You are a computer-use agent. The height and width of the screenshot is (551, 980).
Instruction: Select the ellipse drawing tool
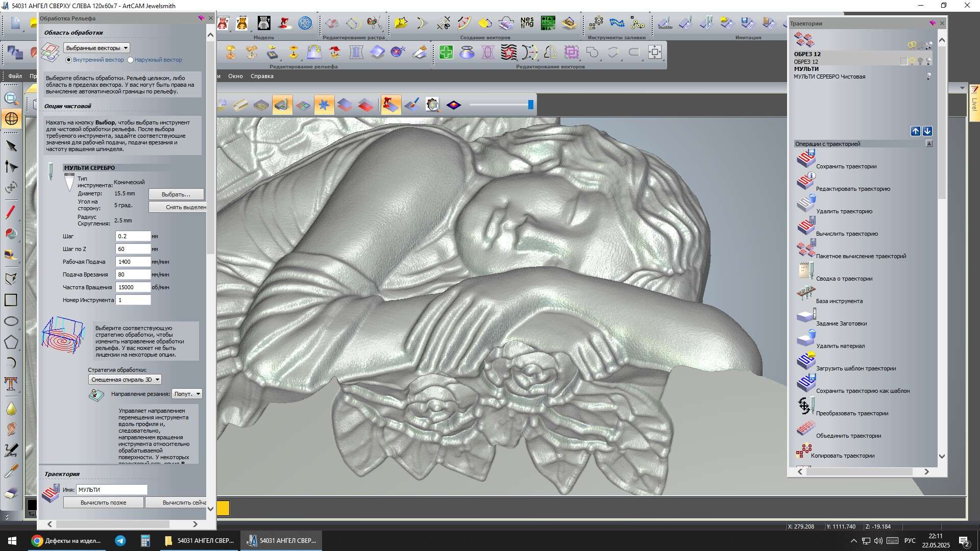[x=11, y=321]
